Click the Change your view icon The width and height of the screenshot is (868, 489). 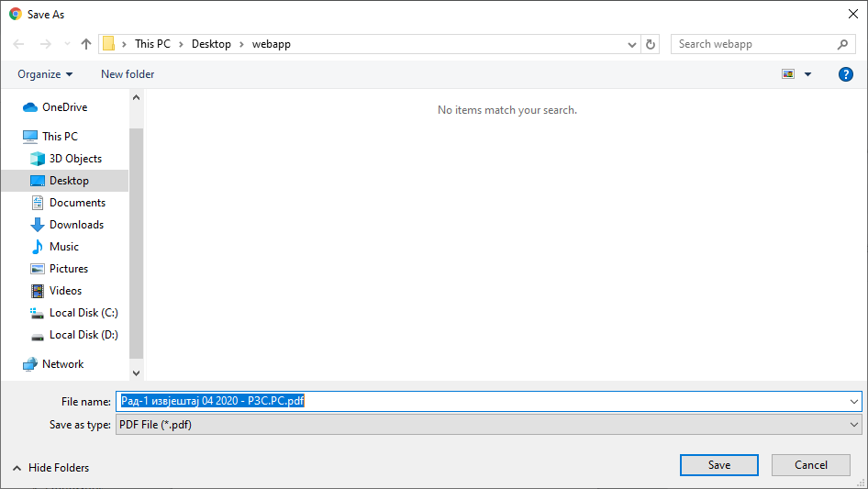point(788,74)
